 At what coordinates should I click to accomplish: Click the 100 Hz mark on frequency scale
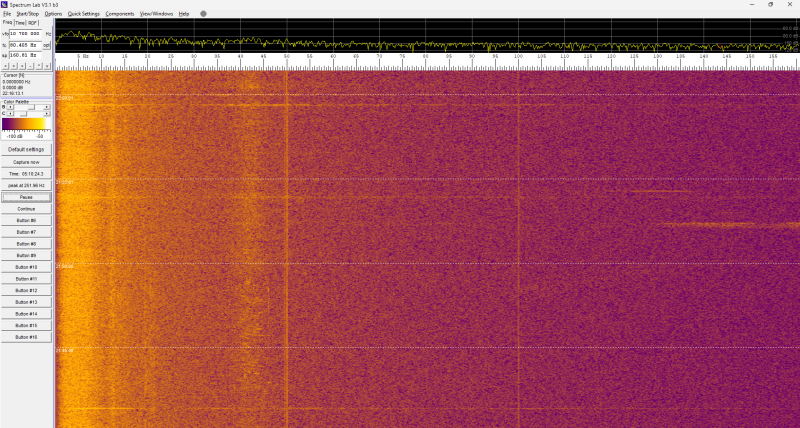click(518, 56)
